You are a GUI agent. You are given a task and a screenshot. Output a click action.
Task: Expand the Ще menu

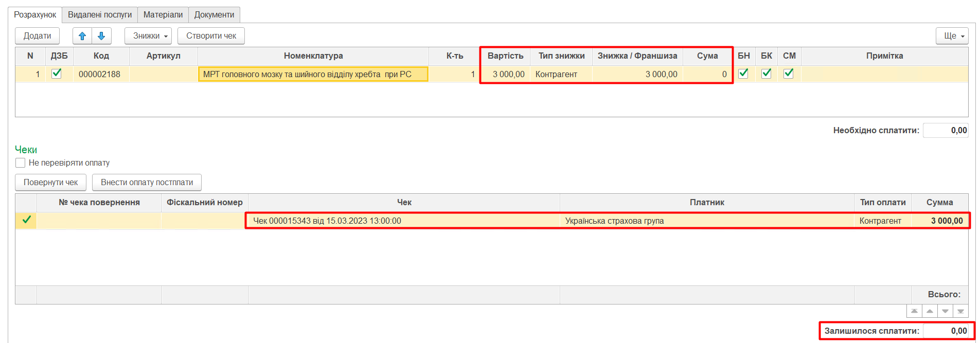click(x=952, y=36)
